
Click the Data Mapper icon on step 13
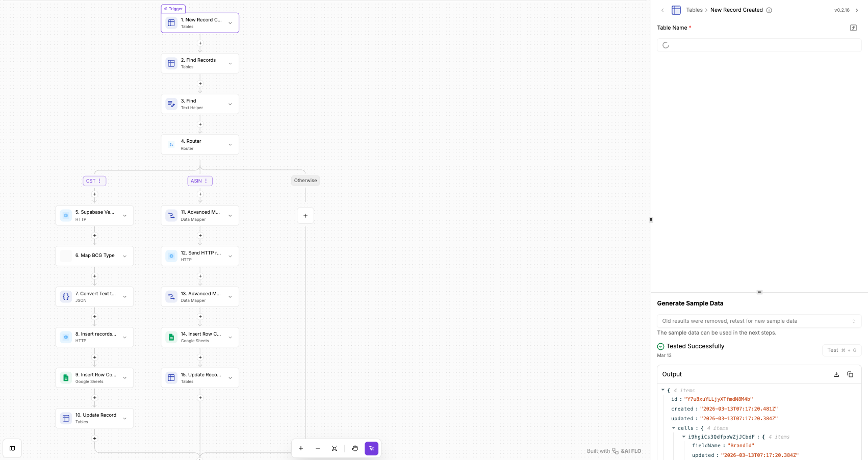171,296
